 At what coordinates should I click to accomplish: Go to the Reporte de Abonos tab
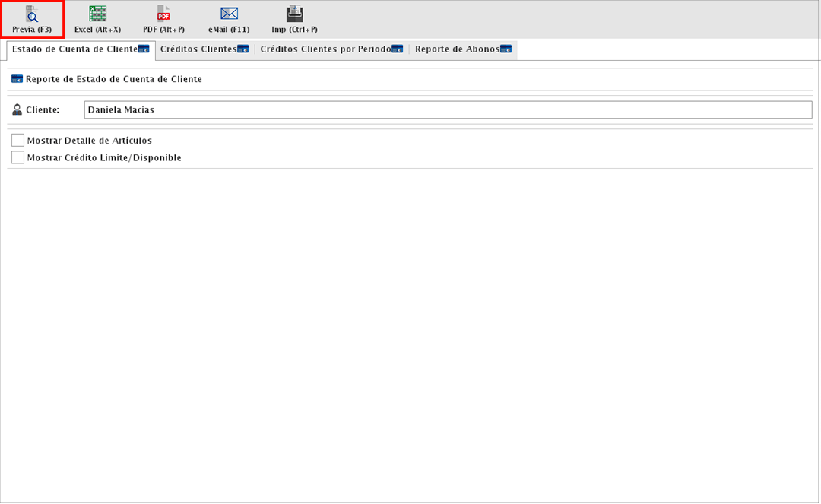point(457,49)
